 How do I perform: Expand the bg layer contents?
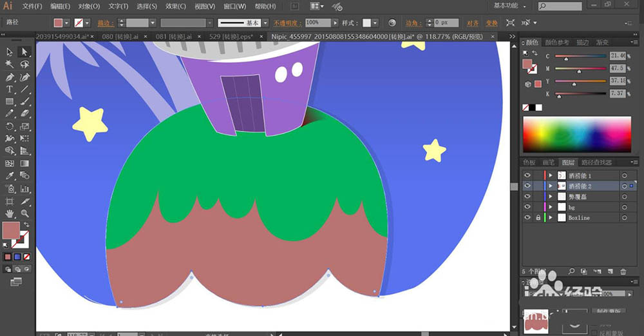551,207
